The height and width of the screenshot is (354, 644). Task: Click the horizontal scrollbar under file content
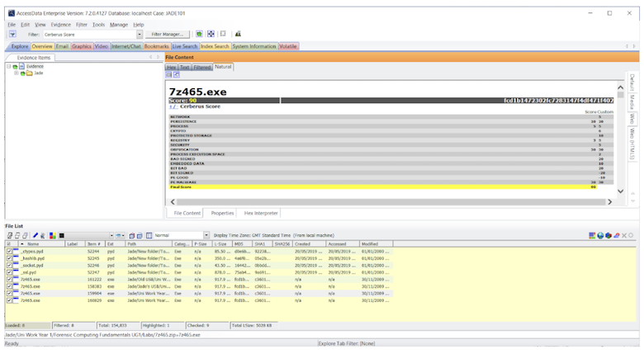click(391, 201)
